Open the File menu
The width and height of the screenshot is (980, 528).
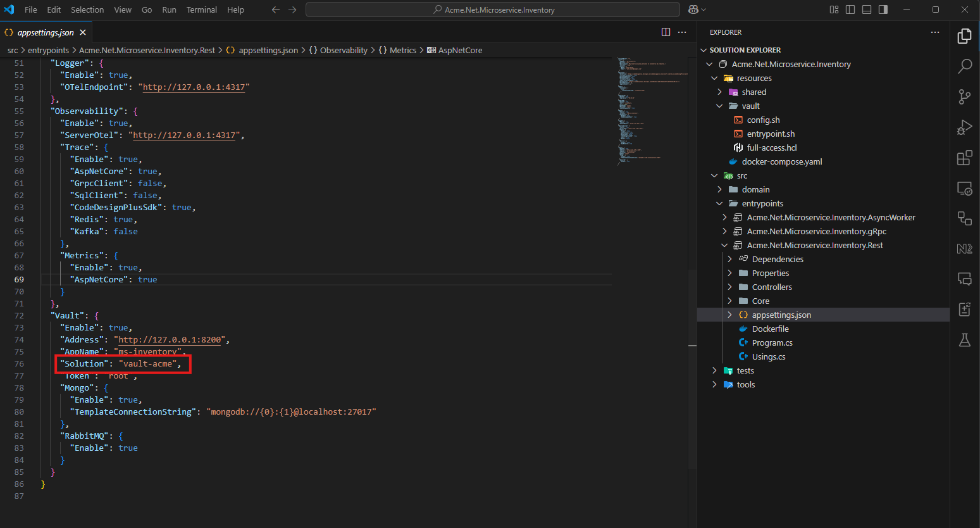(x=31, y=9)
